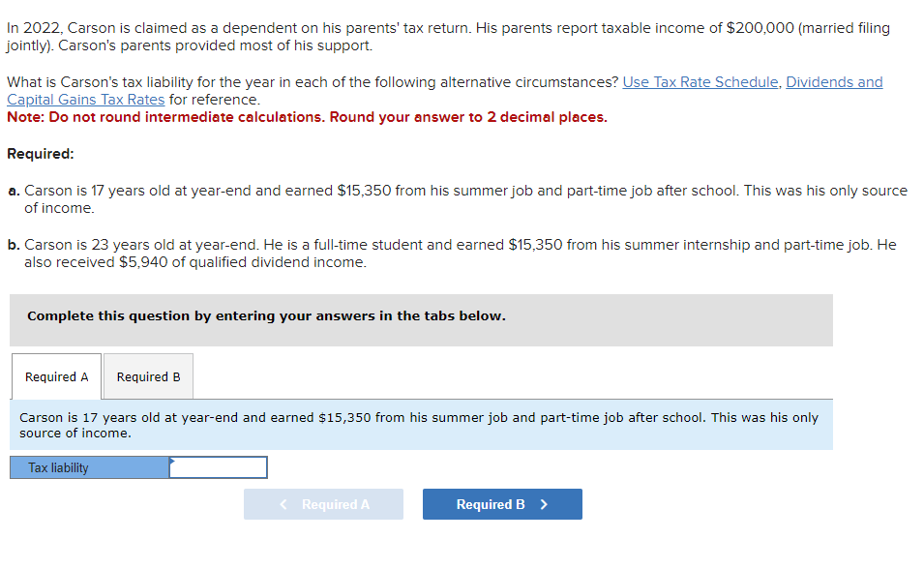Click the right chevron on Required B button
The height and width of the screenshot is (569, 924).
pos(544,503)
